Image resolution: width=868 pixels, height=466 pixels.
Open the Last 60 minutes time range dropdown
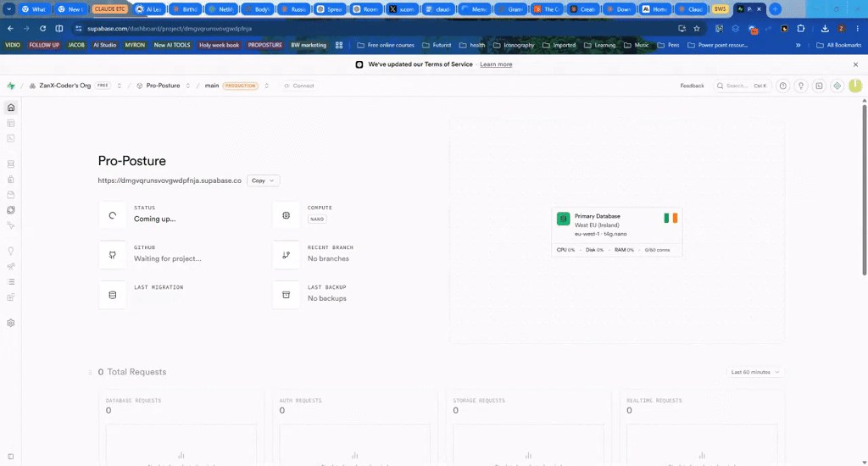click(x=755, y=372)
